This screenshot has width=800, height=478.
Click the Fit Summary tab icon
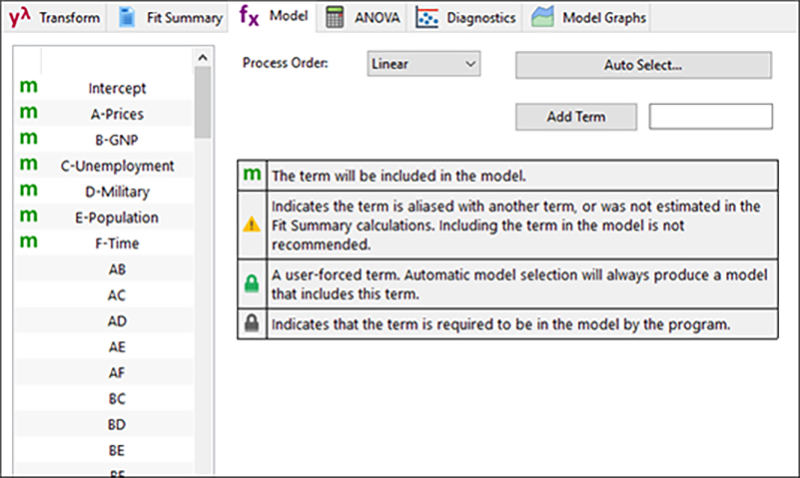click(x=127, y=17)
